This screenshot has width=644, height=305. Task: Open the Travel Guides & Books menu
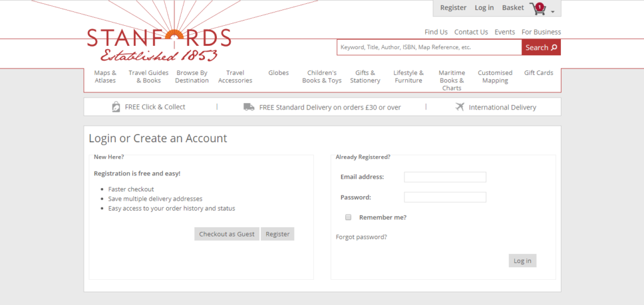(x=148, y=77)
